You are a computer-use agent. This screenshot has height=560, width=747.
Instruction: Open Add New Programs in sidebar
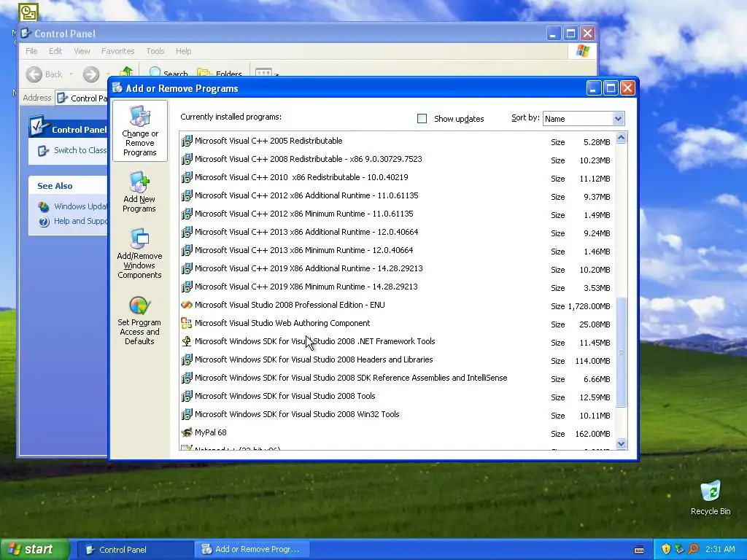click(x=139, y=192)
